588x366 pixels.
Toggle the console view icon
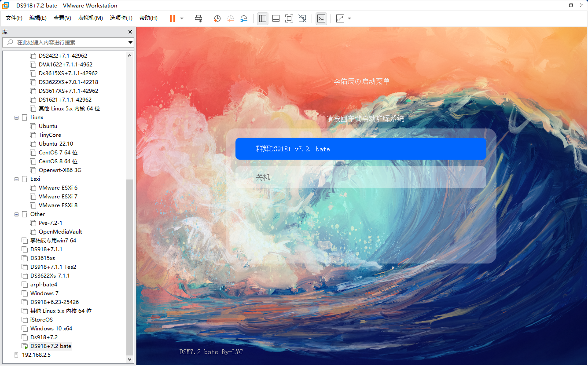(321, 18)
